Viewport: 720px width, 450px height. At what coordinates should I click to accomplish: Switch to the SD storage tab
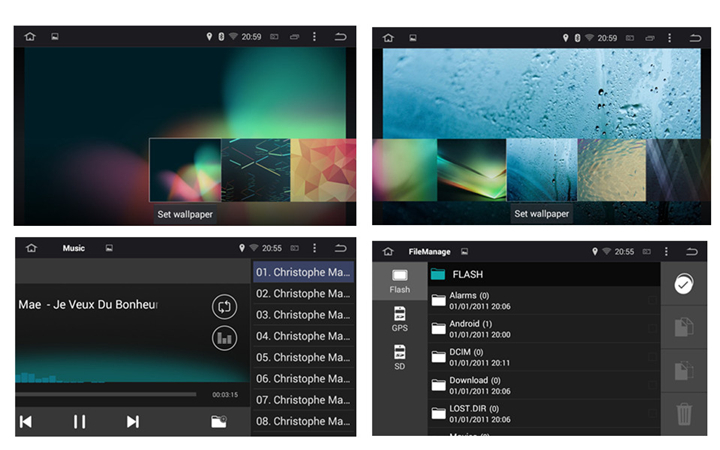coord(399,357)
